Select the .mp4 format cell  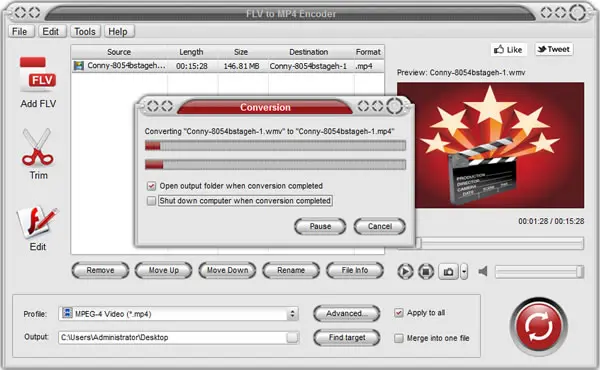pos(364,66)
